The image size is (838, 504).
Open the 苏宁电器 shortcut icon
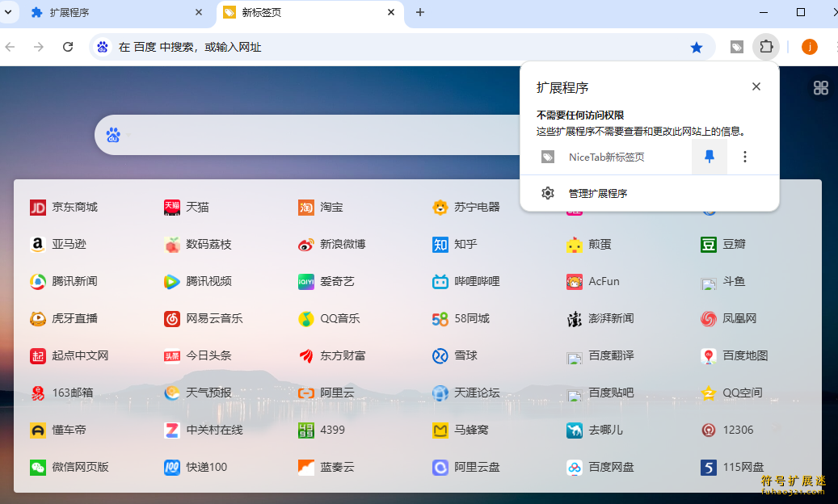[440, 207]
